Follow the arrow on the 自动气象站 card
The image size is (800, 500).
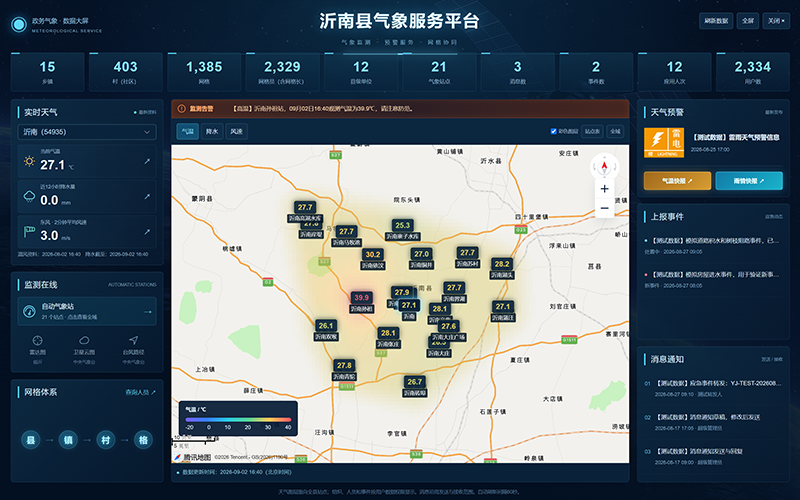[147, 312]
